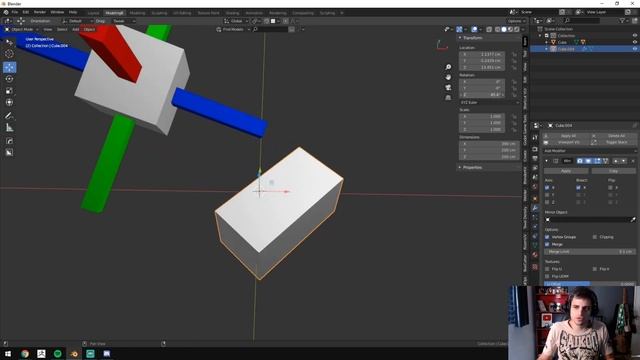Expand the Properties panel in sidebar

[460, 167]
